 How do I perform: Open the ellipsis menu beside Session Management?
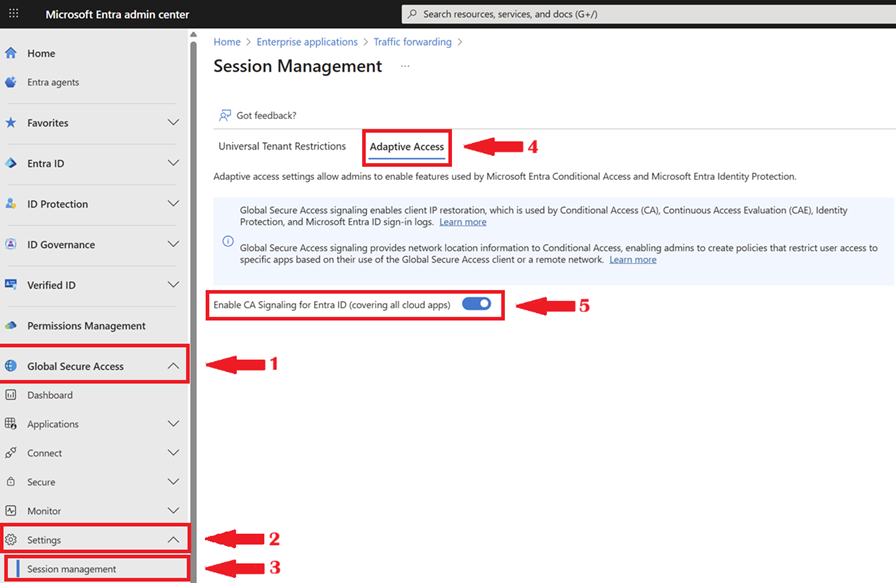coord(405,66)
